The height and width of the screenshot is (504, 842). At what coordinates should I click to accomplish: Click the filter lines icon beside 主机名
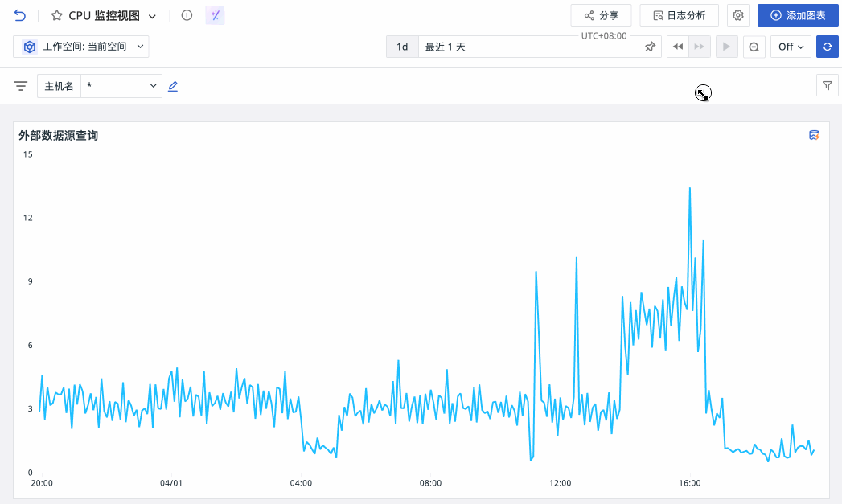pos(21,86)
